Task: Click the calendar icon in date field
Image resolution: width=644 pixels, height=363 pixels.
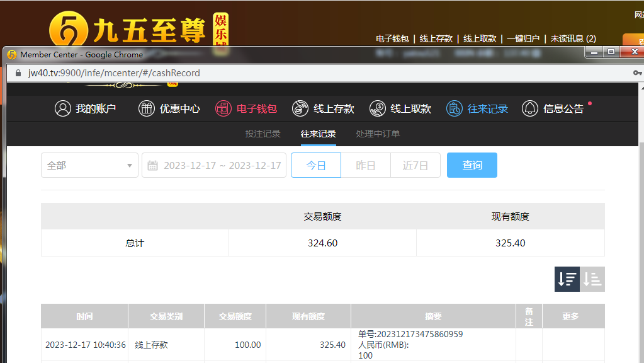Action: tap(152, 166)
